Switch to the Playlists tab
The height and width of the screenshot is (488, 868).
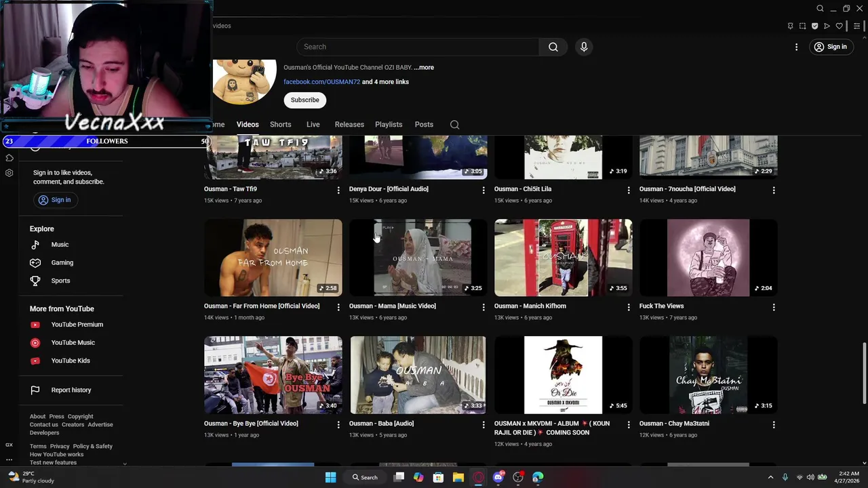click(389, 125)
